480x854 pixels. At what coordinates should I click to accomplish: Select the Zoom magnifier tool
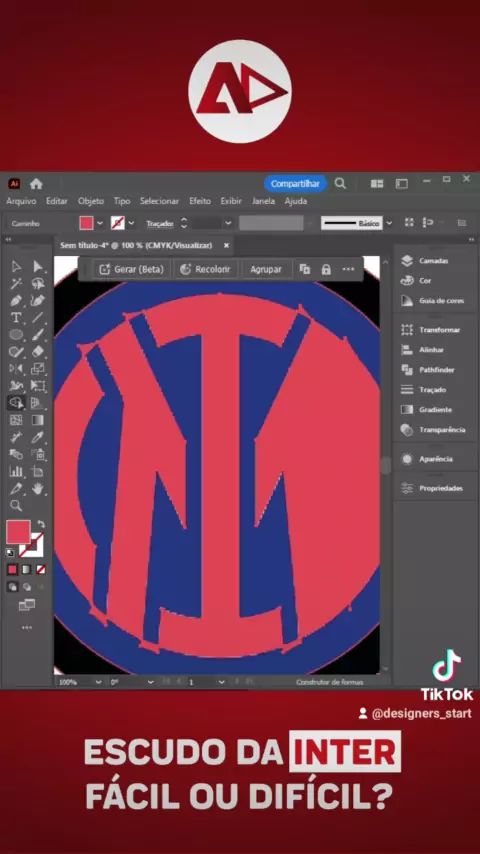(x=16, y=505)
